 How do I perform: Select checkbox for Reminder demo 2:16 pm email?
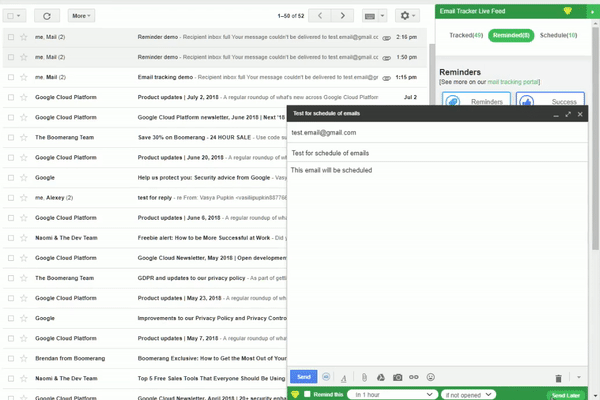point(11,37)
